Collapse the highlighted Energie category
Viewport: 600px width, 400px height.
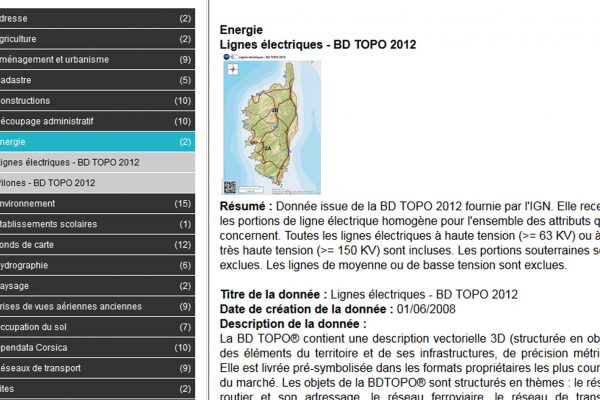97,142
